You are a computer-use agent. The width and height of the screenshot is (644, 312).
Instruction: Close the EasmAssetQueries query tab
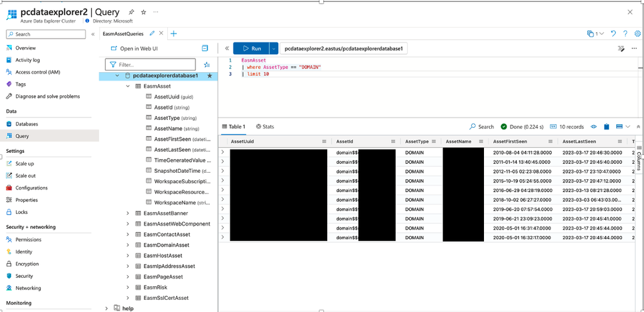coord(161,34)
